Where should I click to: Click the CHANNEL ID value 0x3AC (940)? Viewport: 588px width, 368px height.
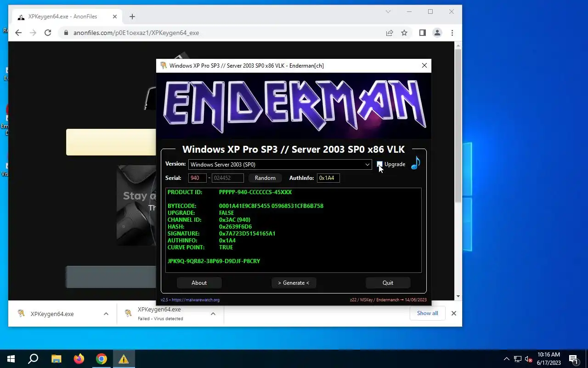[235, 220]
